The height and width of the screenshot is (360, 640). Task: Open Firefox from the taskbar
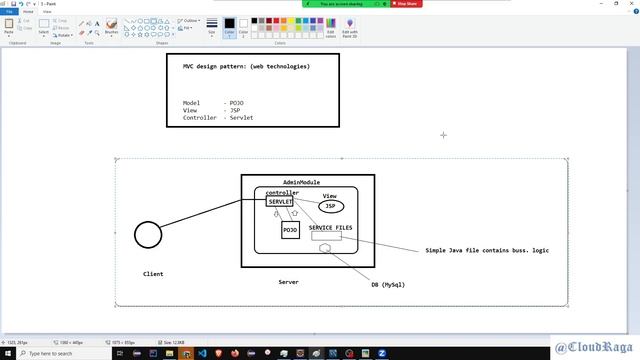235,353
